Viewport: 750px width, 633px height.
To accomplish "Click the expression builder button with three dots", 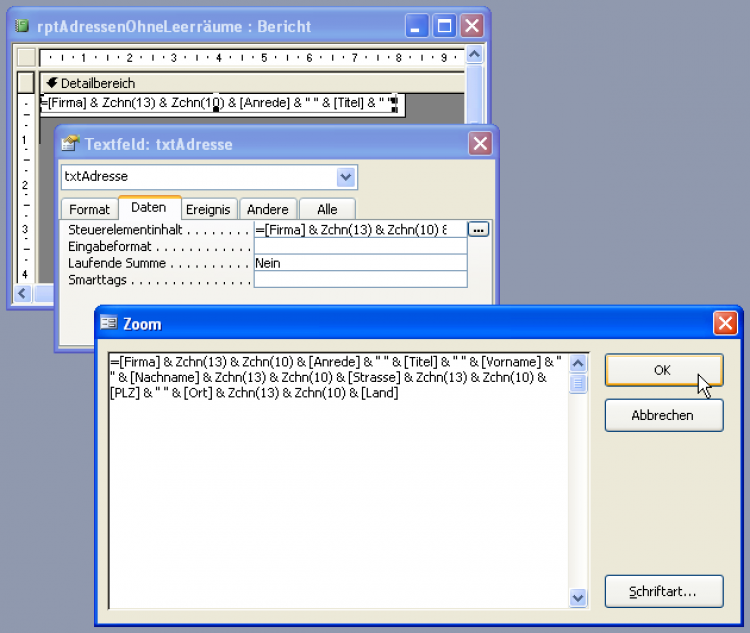I will (x=479, y=230).
